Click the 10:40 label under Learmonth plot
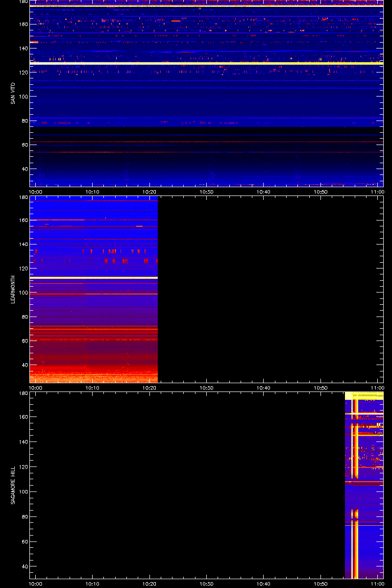Screen dimensions: 392x588 [x=264, y=388]
